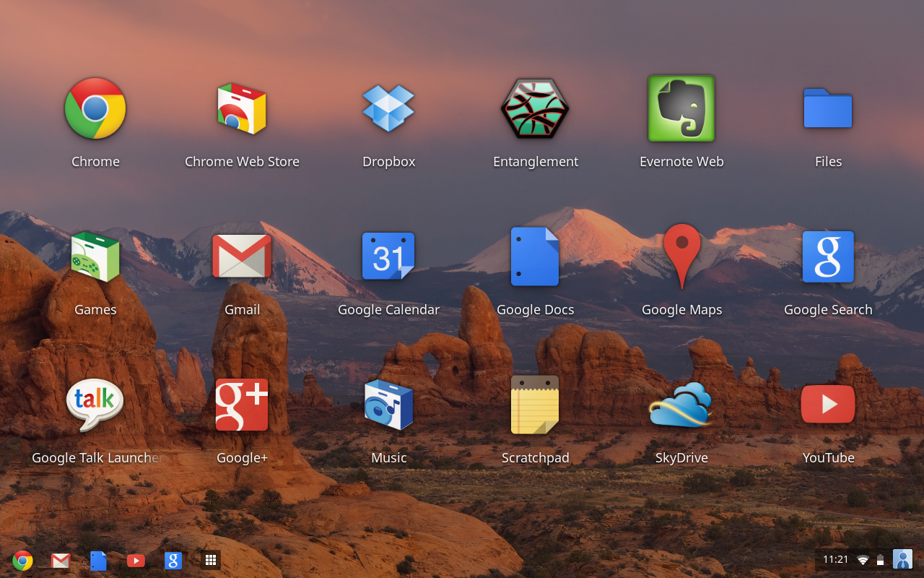Screen dimensions: 924x578
Task: Click the Gmail icon in the shelf
Action: [x=61, y=560]
